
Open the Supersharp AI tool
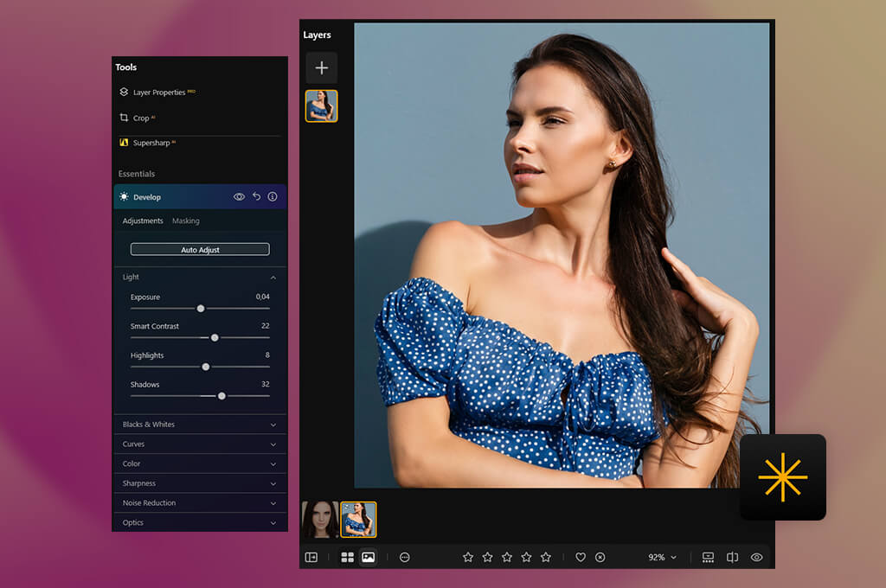pos(148,143)
